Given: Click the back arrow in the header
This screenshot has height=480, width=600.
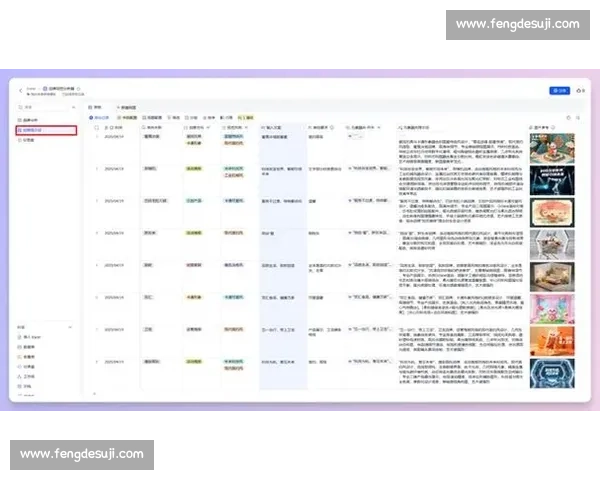Looking at the screenshot, I should coord(21,91).
